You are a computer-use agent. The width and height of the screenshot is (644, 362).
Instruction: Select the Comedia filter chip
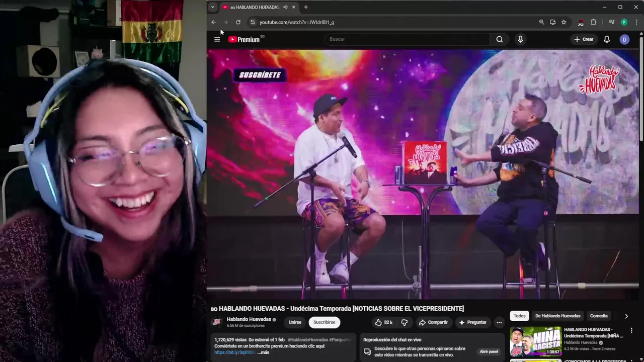click(599, 316)
